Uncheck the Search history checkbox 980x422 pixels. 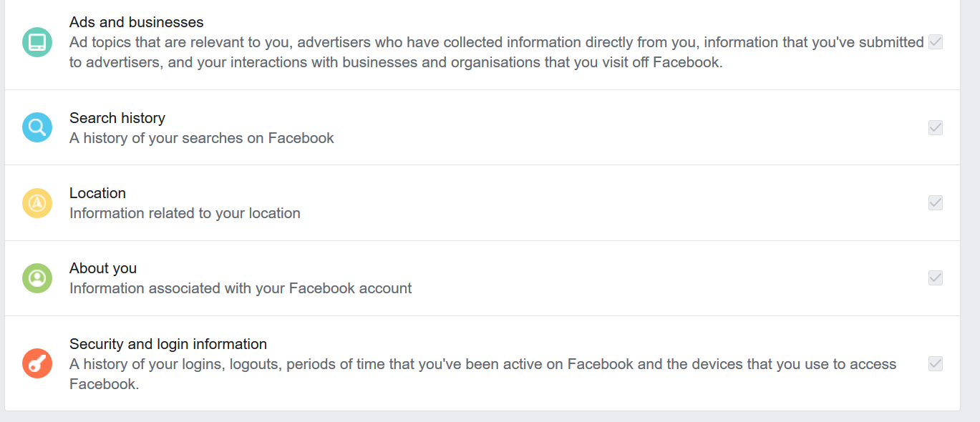click(x=935, y=128)
